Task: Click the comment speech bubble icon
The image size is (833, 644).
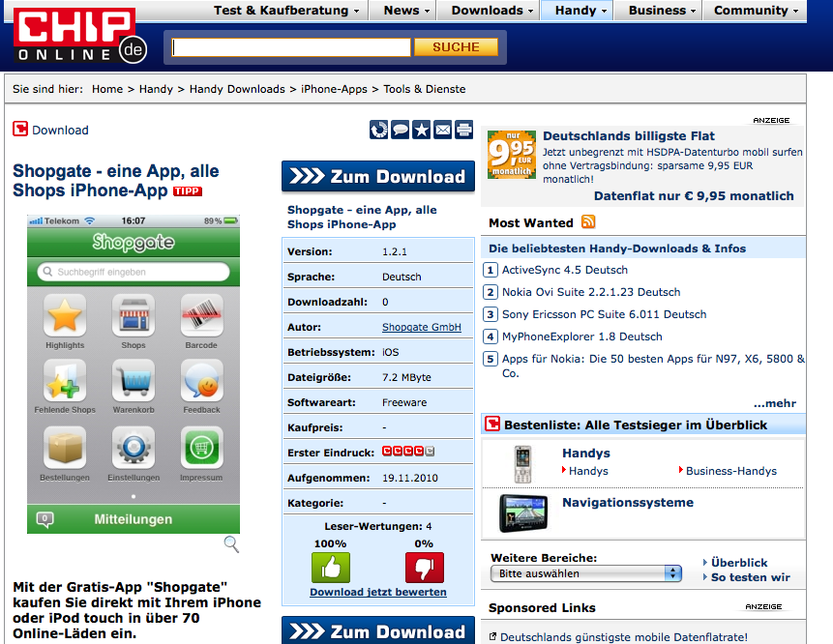Action: click(x=400, y=130)
